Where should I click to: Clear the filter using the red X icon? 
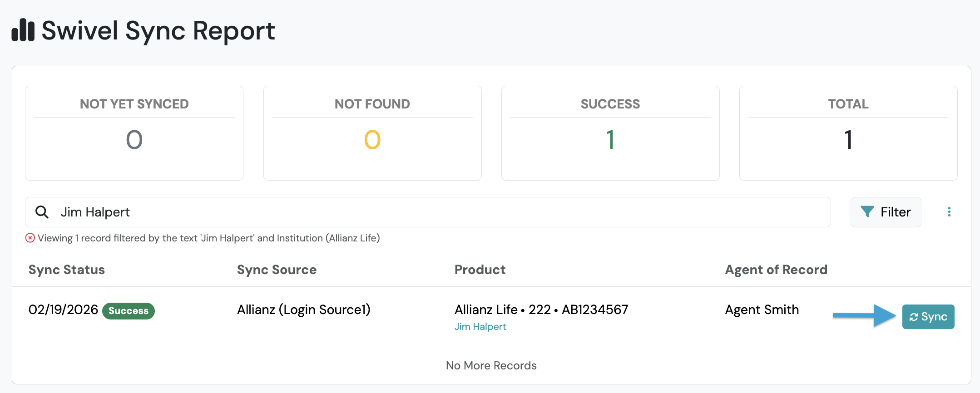(30, 238)
